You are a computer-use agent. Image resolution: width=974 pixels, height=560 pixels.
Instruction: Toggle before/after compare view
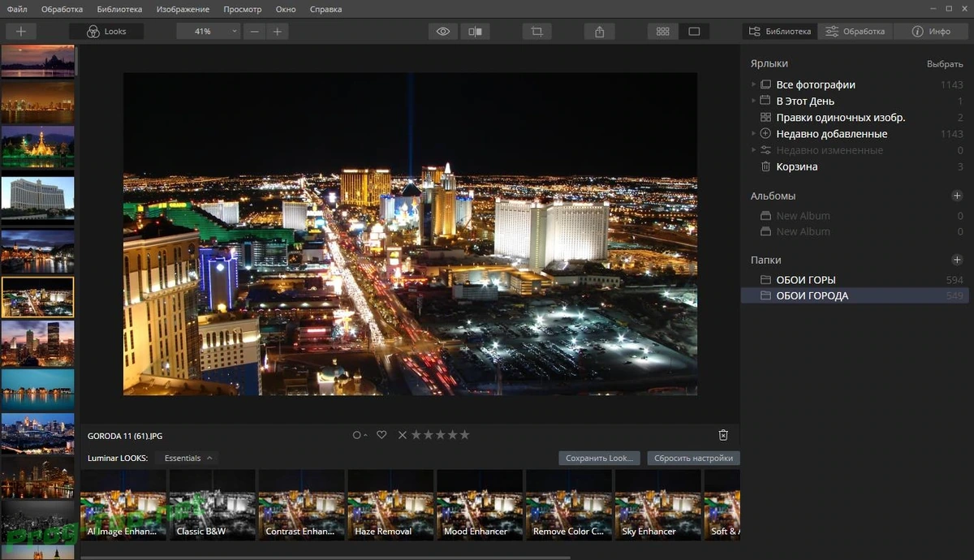point(476,32)
